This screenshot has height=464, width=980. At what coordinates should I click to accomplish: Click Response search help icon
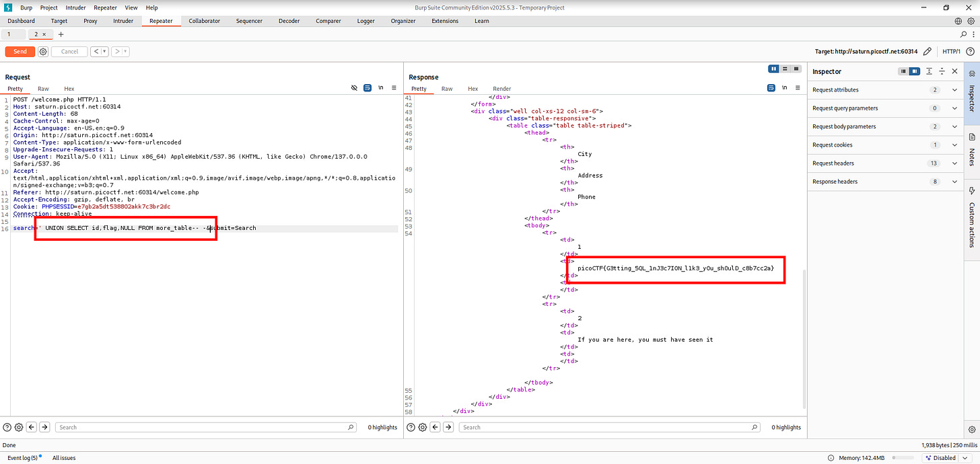411,427
